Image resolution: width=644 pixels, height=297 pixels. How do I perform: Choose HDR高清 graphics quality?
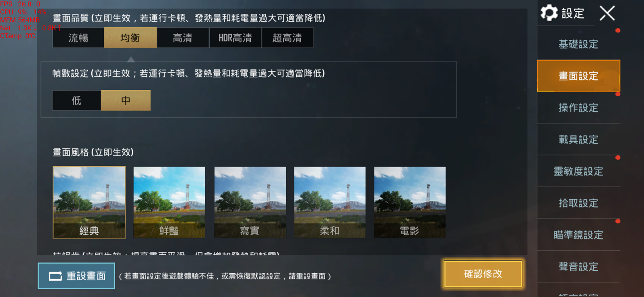(235, 38)
